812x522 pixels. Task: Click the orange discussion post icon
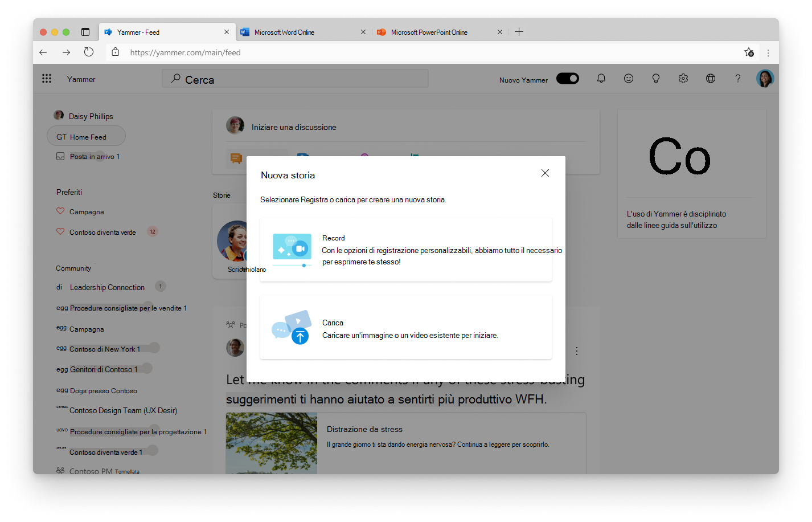[236, 158]
